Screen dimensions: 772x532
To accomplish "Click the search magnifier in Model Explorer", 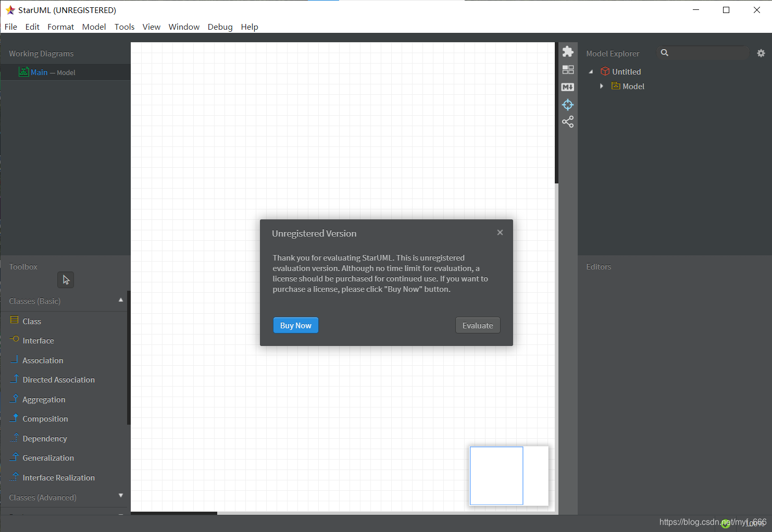I will 665,53.
